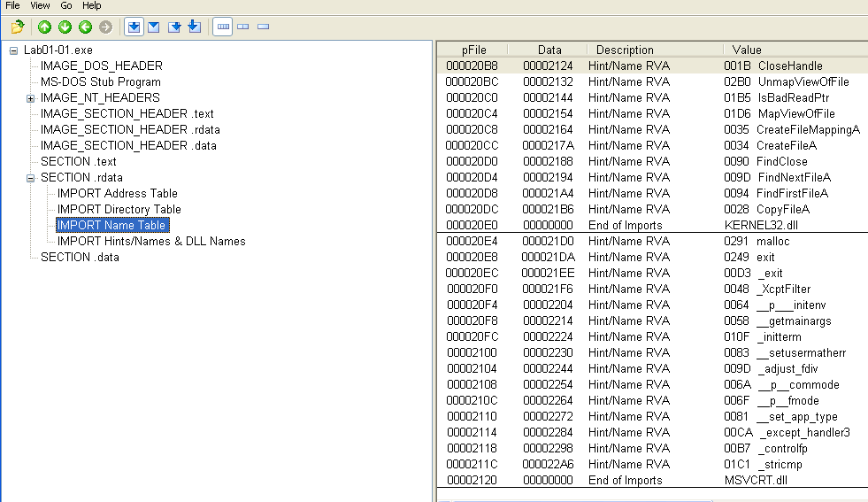Image resolution: width=868 pixels, height=502 pixels.
Task: Click the Open file folder icon
Action: coord(17,27)
